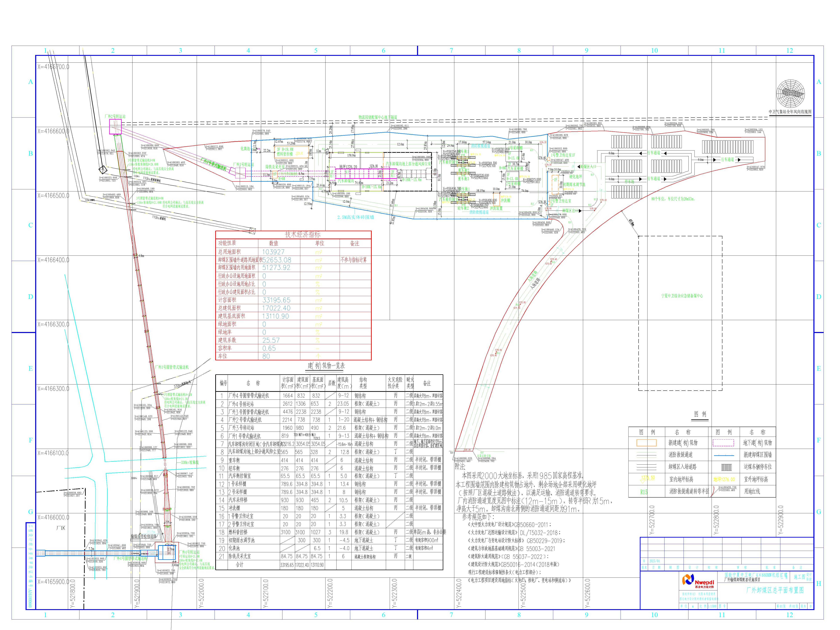Click the drawing title 厂外卸煤区总平面布置图
The image size is (840, 630).
pos(775,590)
